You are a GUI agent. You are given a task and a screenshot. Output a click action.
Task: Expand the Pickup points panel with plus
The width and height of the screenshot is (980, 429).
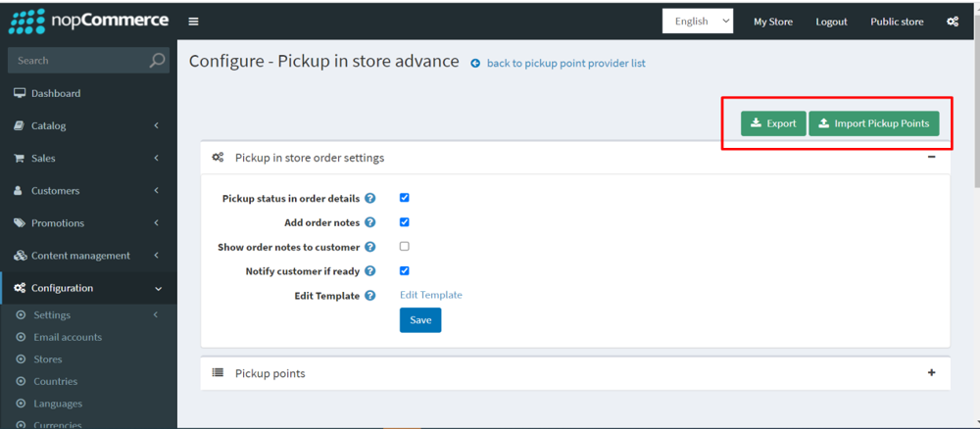(x=931, y=372)
